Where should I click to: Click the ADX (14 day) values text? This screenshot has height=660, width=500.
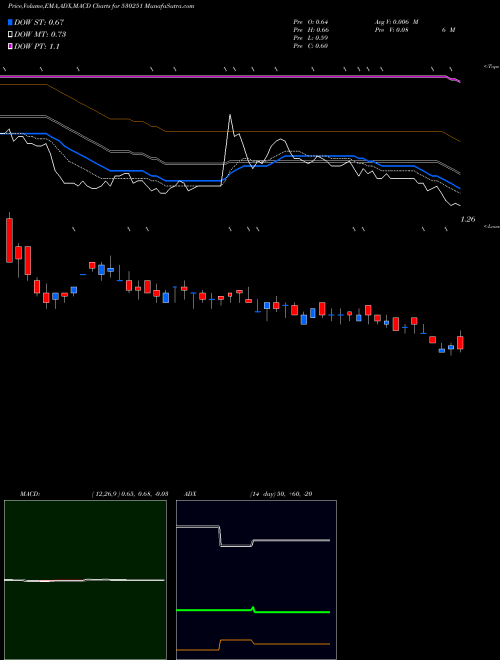point(281,494)
